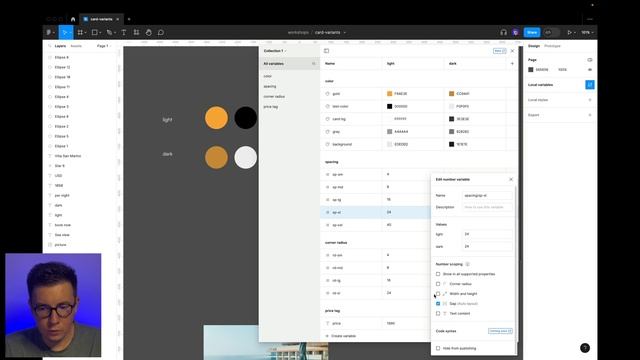Screen dimensions: 640x360
Task: Go to the Home icon tab
Action: pyautogui.click(x=73, y=19)
